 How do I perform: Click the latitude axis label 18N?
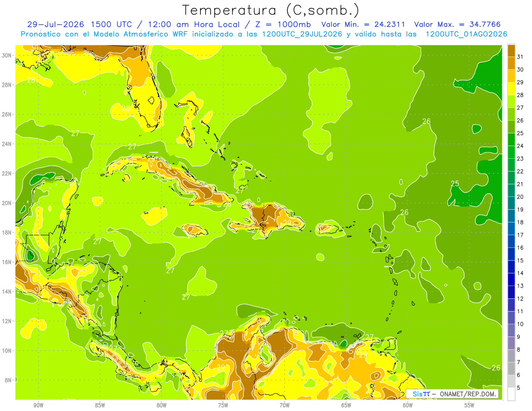[x=7, y=232]
